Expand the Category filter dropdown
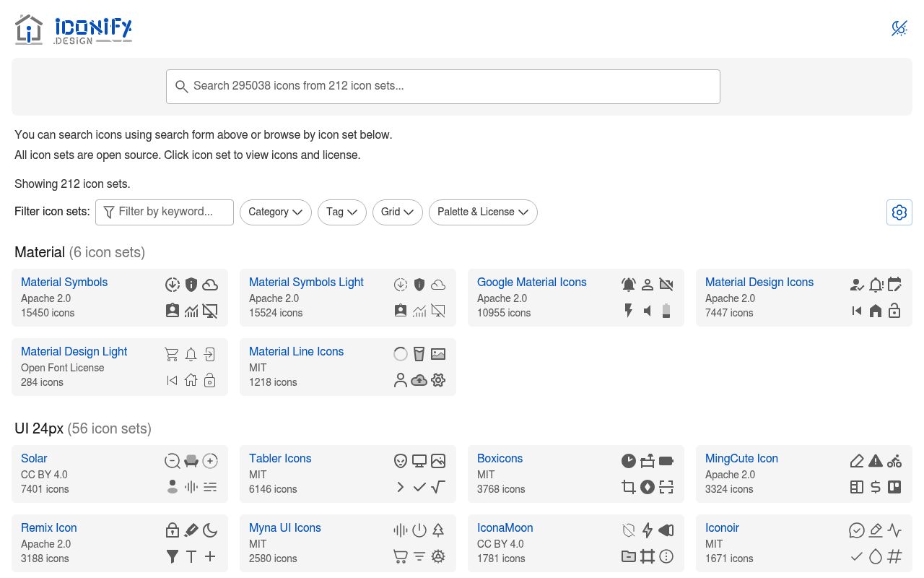Screen dimensions: 924x578 point(276,212)
